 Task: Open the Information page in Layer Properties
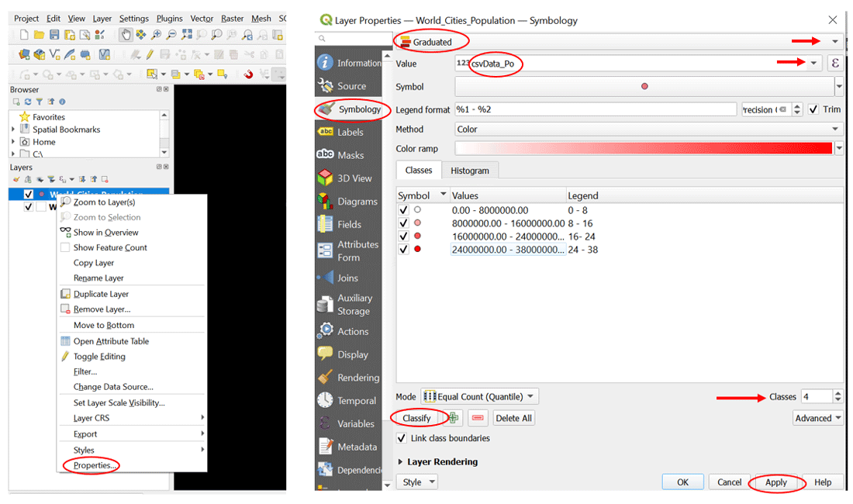coord(348,63)
